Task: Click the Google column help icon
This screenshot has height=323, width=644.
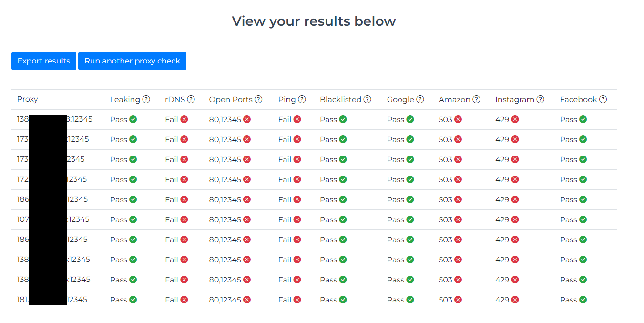Action: [x=420, y=99]
